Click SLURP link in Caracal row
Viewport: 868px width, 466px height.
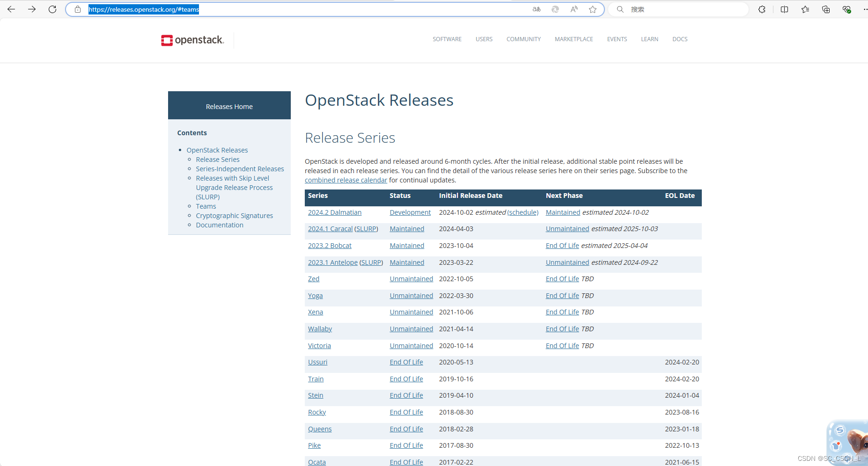click(x=367, y=229)
